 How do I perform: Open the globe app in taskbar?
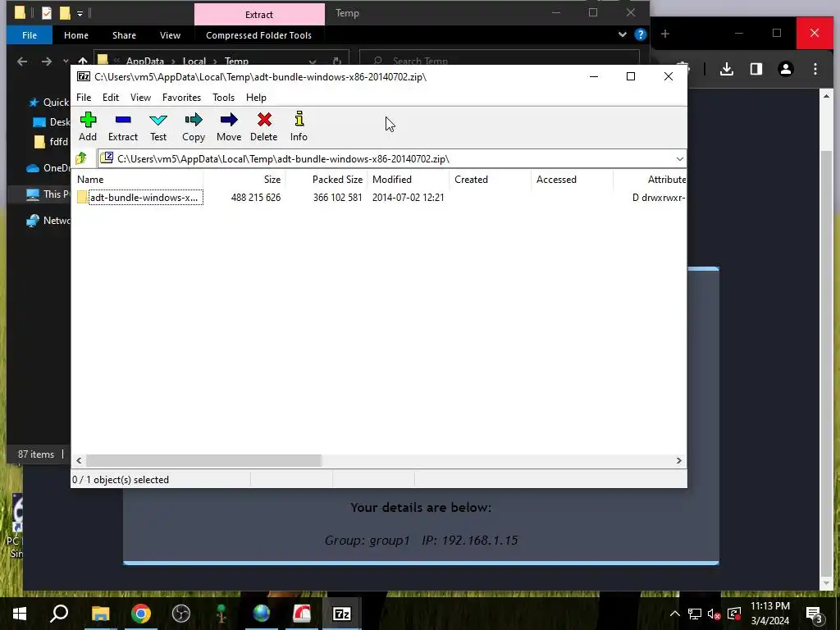262,614
